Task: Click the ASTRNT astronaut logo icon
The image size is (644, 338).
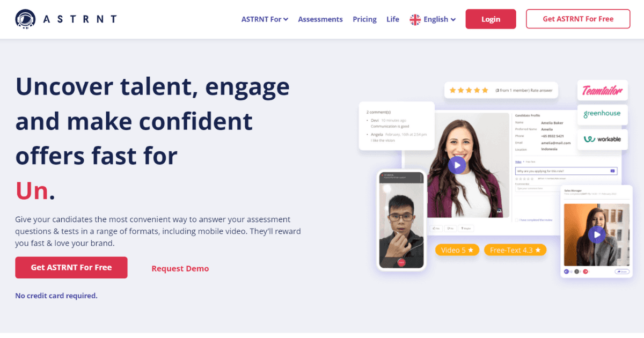Action: pos(25,19)
